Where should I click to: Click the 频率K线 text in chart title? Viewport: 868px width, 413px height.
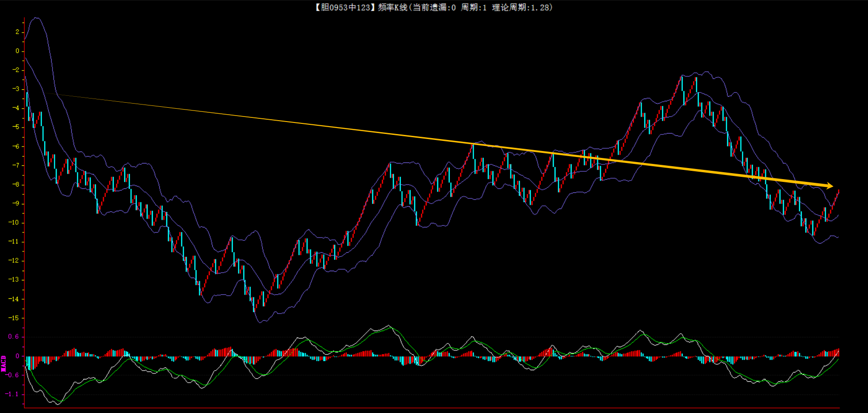(x=393, y=7)
